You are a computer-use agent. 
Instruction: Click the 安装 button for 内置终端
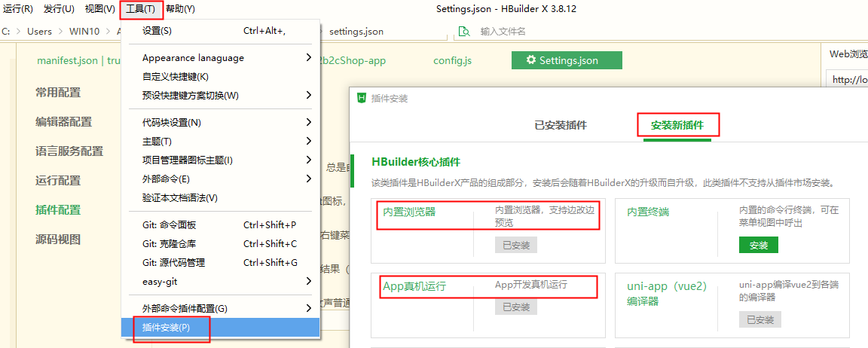coord(759,245)
